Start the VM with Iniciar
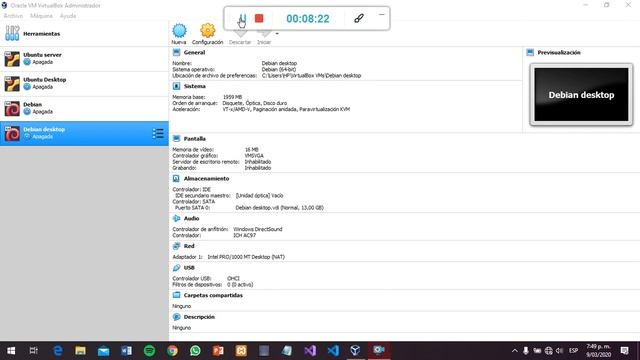The height and width of the screenshot is (360, 640). click(x=264, y=37)
